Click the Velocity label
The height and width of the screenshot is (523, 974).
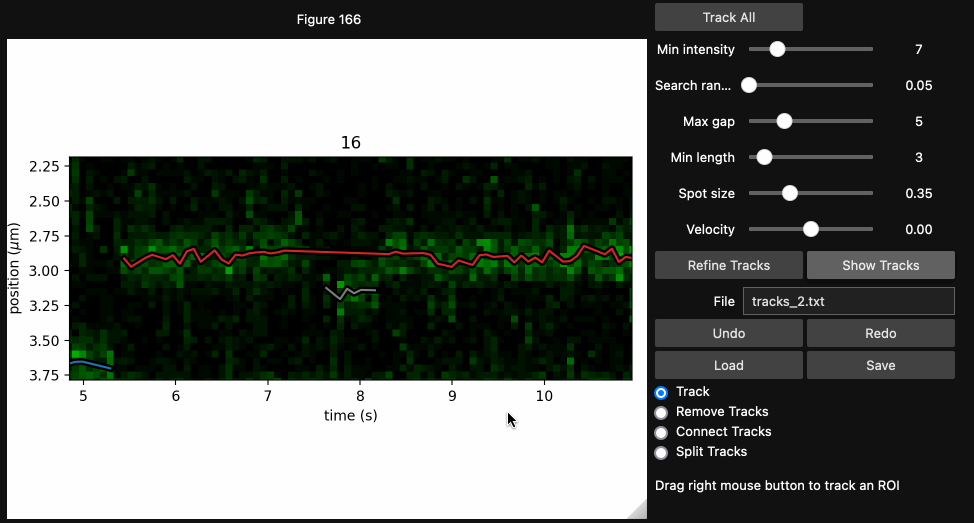pos(710,230)
